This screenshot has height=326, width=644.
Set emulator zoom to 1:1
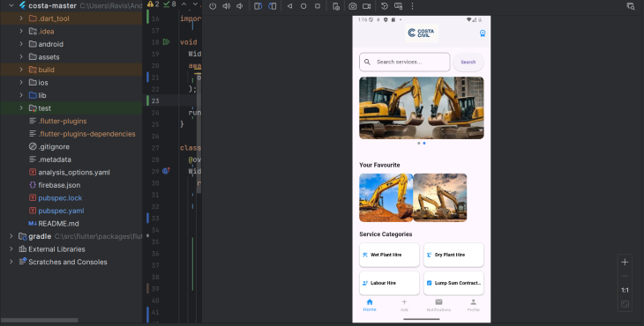pos(625,290)
